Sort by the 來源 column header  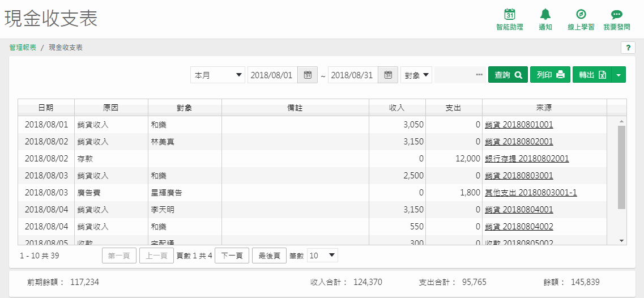click(544, 108)
